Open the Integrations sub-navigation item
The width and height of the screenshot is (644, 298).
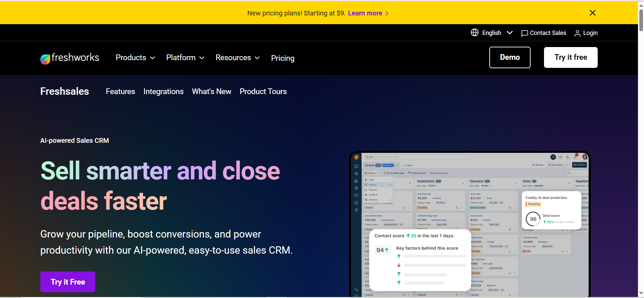pos(163,91)
